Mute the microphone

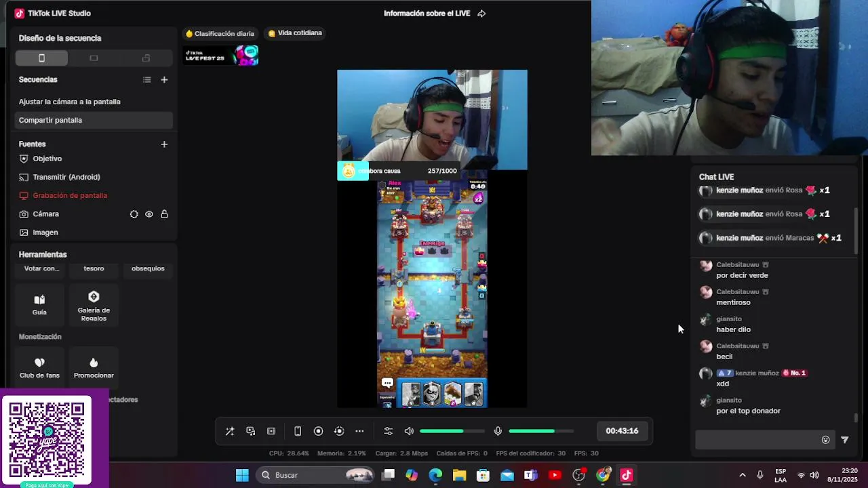click(x=498, y=431)
